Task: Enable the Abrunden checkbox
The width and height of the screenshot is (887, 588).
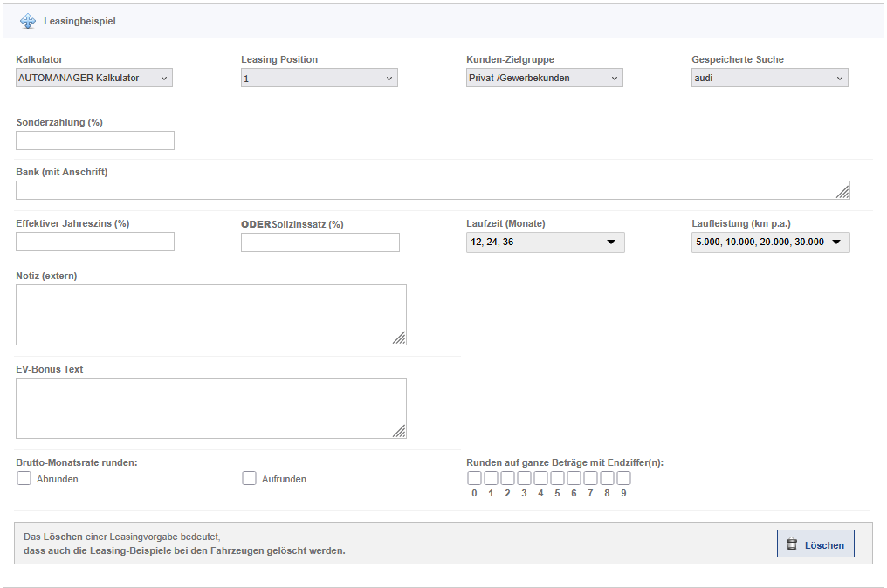Action: pos(24,478)
